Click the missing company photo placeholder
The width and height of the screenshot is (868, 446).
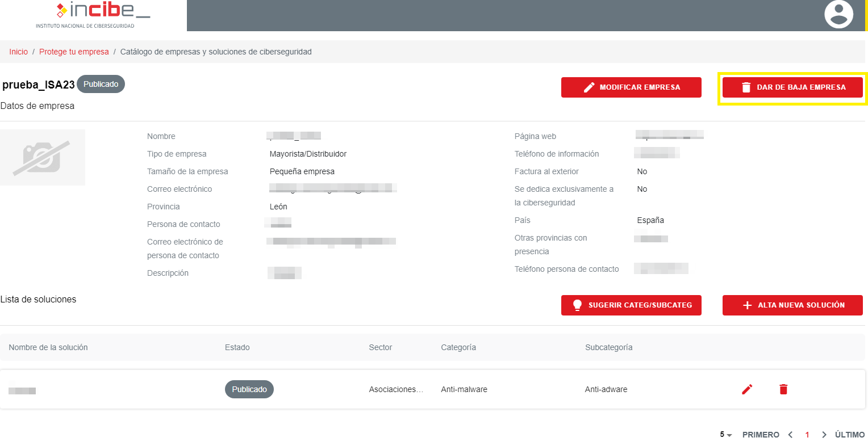tap(43, 157)
